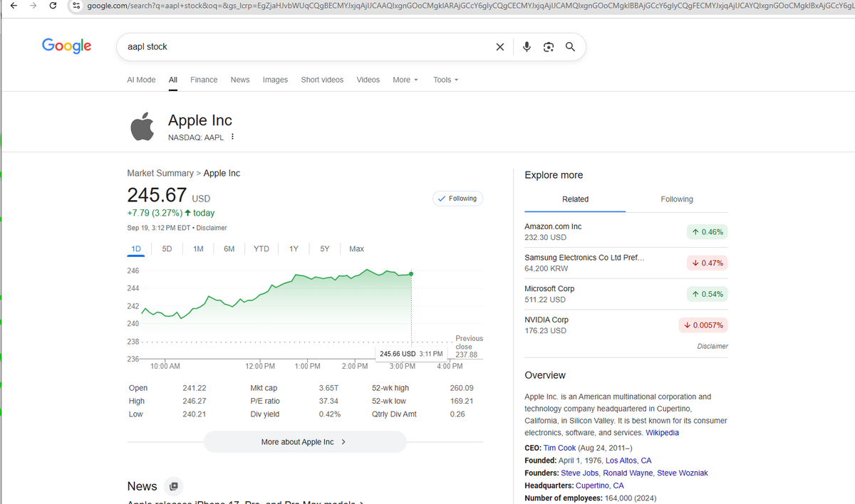The image size is (855, 504).
Task: Click the green chart endpoint marker
Action: [411, 273]
